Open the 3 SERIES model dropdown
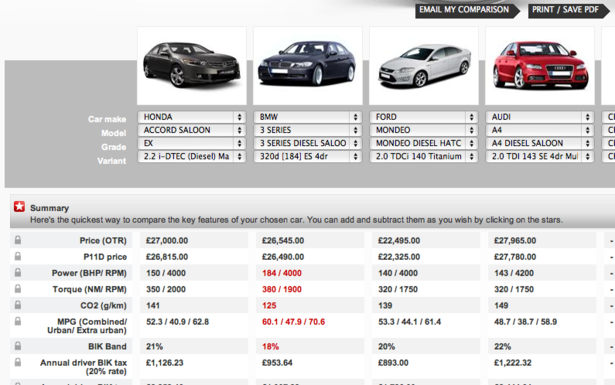The width and height of the screenshot is (615, 385). tap(308, 130)
